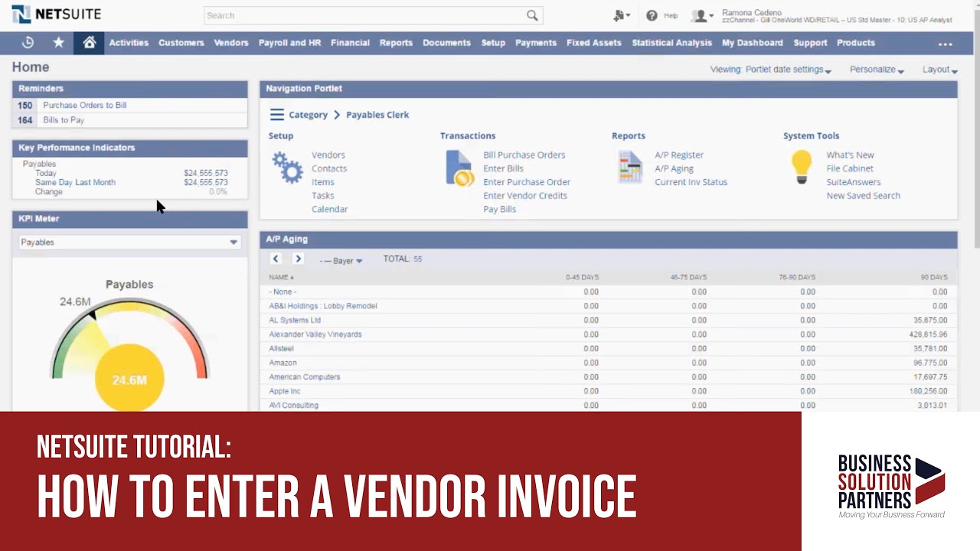Open the A/P Register report
Image resolution: width=980 pixels, height=551 pixels.
click(x=679, y=155)
